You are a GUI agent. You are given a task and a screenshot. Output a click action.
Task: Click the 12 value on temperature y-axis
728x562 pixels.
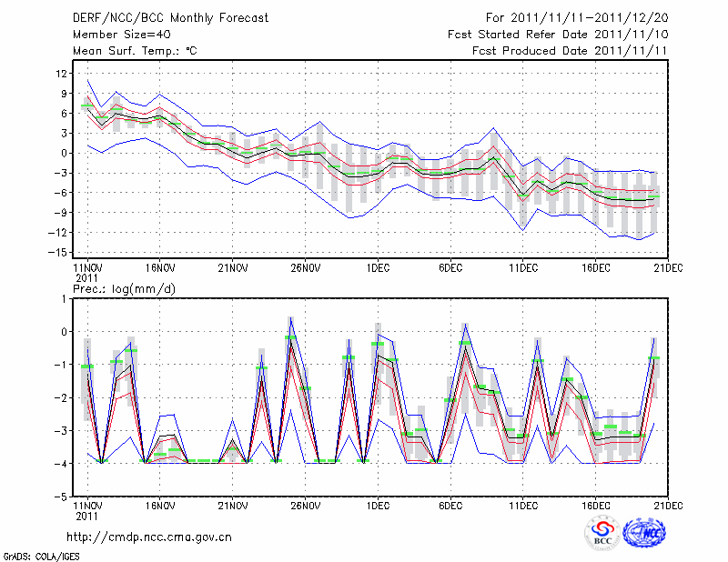point(61,73)
